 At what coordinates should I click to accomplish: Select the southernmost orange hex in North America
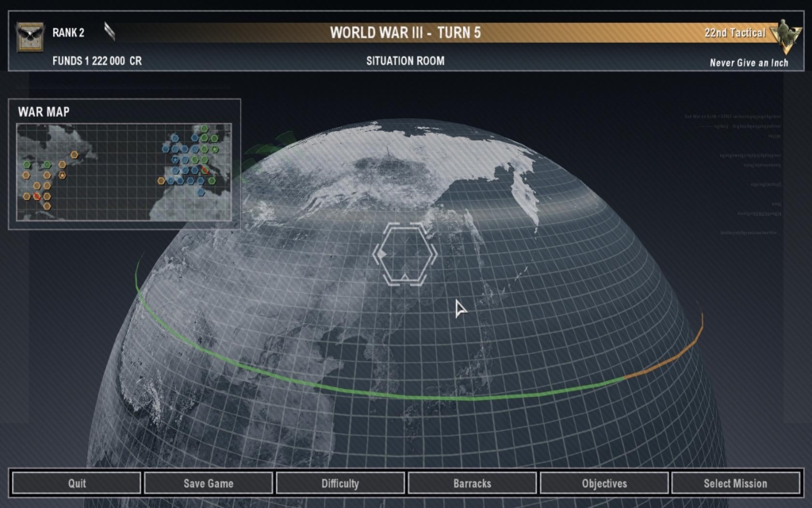tap(47, 206)
